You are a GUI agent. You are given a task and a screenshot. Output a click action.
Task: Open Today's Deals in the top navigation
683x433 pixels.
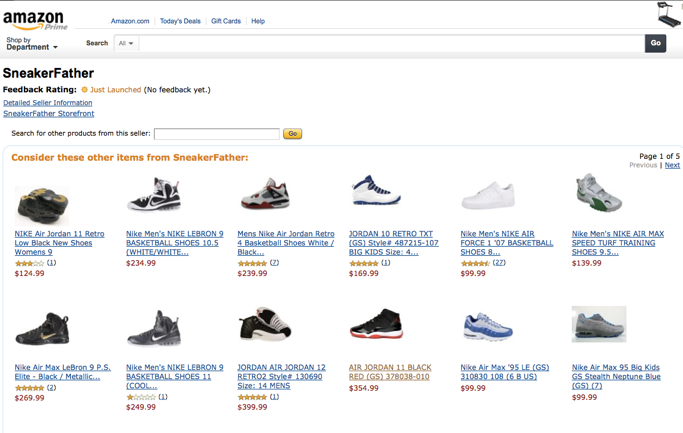click(x=180, y=21)
